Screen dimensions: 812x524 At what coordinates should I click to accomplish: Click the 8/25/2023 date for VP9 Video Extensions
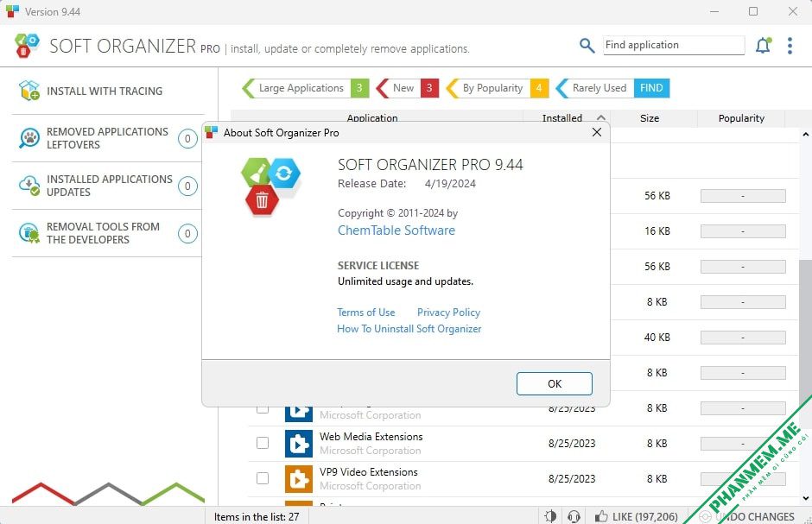coord(572,478)
